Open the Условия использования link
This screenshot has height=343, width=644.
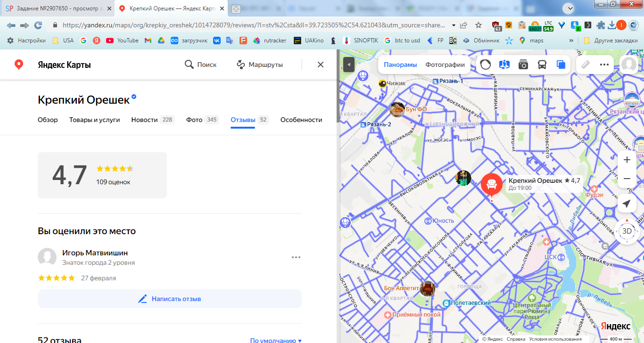tap(555, 339)
